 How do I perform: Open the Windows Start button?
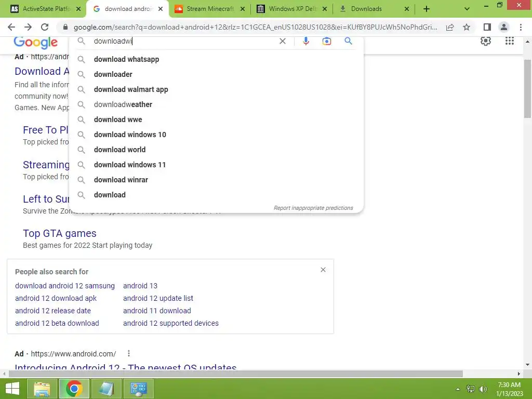(12, 389)
